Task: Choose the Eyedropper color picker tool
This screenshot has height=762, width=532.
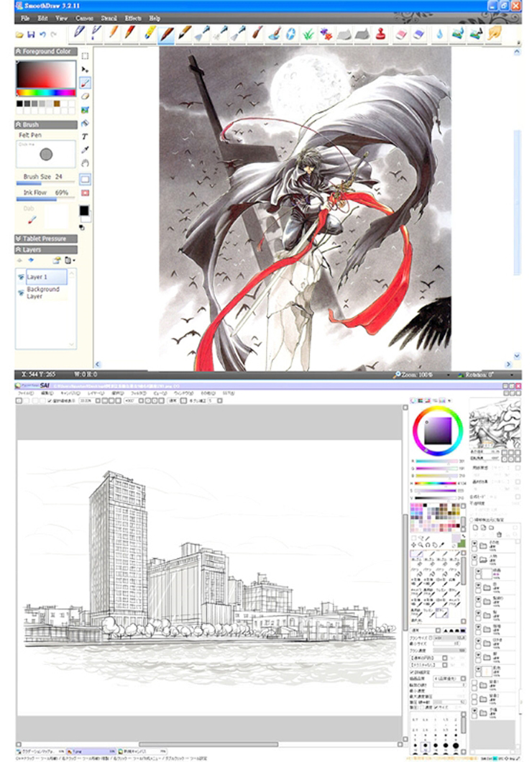Action: (86, 150)
